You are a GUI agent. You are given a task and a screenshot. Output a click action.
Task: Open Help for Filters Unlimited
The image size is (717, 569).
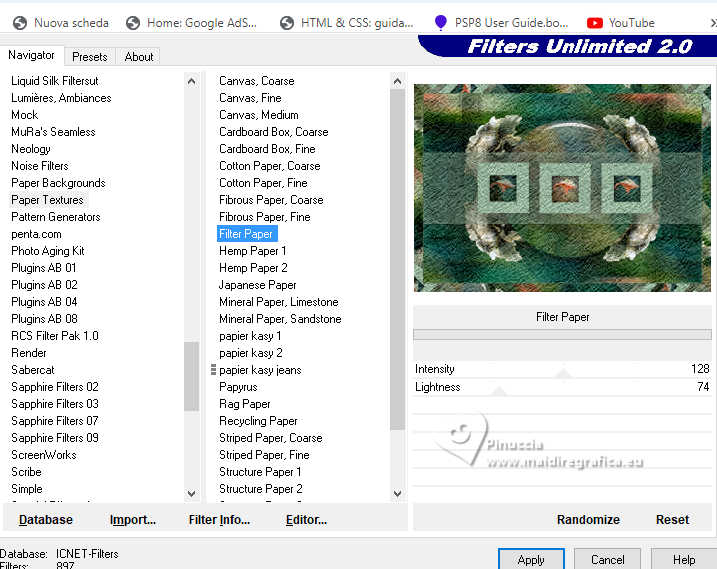(684, 559)
